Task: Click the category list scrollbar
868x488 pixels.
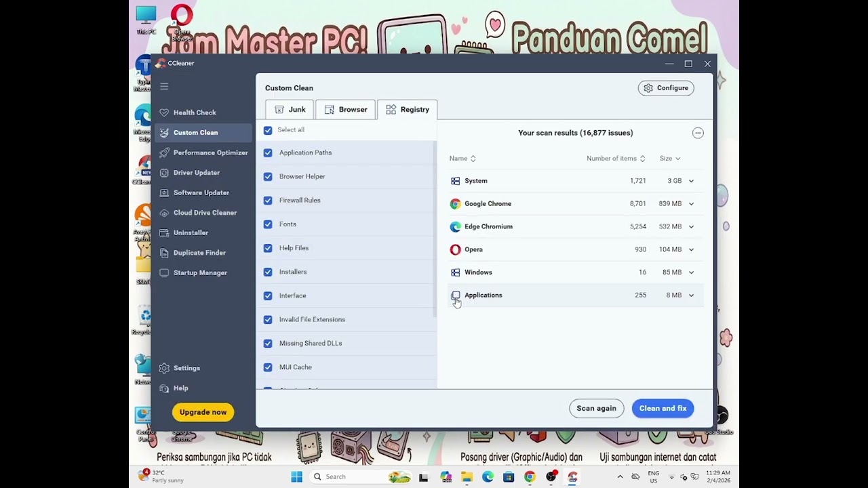Action: (435, 229)
